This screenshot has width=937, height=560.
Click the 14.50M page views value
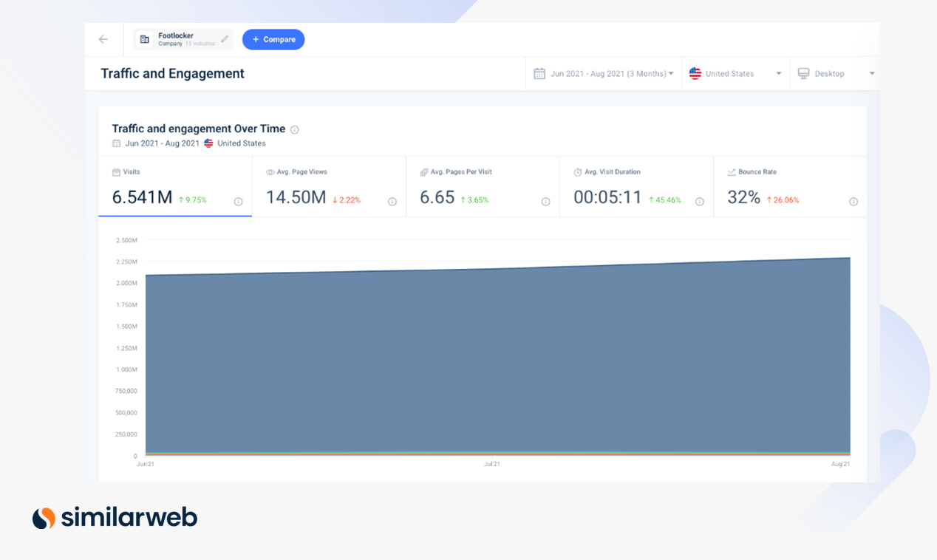pyautogui.click(x=296, y=197)
